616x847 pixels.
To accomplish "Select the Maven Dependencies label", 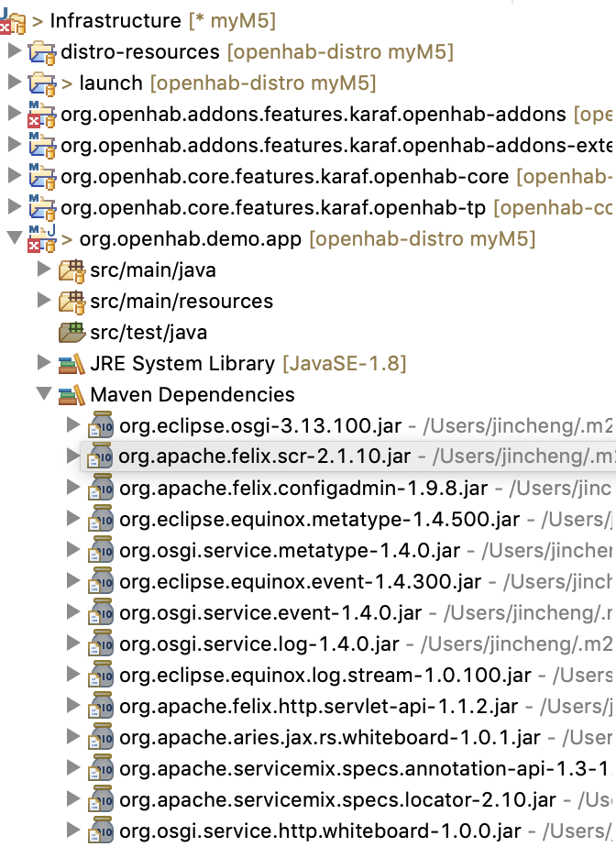I will click(192, 395).
